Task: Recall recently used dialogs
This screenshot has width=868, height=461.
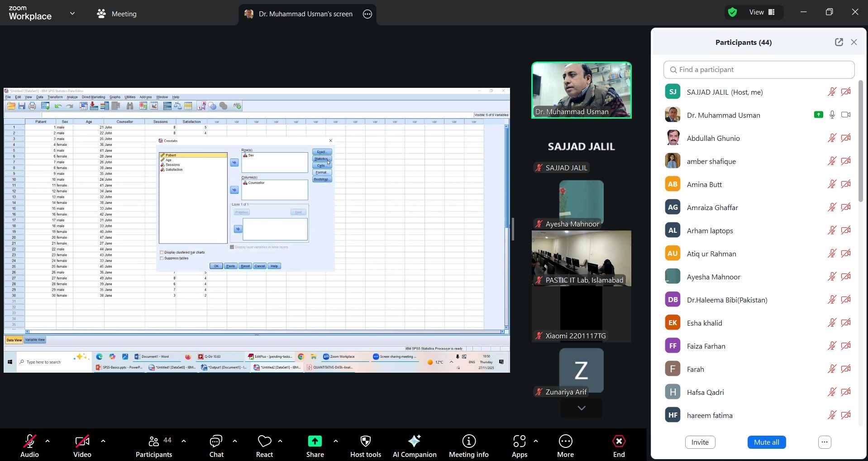Action: click(x=45, y=106)
